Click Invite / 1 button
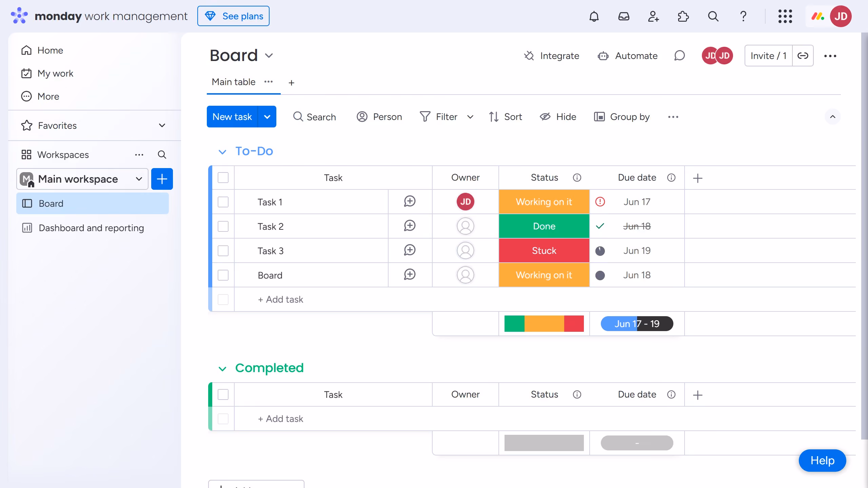 point(768,56)
